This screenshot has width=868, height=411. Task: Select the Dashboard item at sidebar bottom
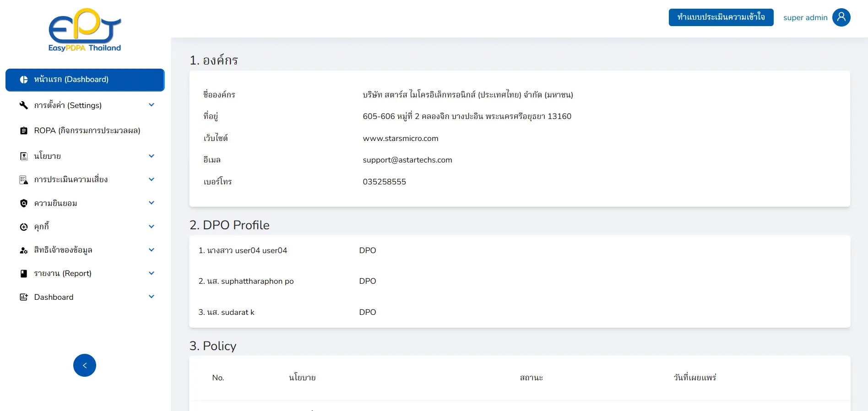54,297
